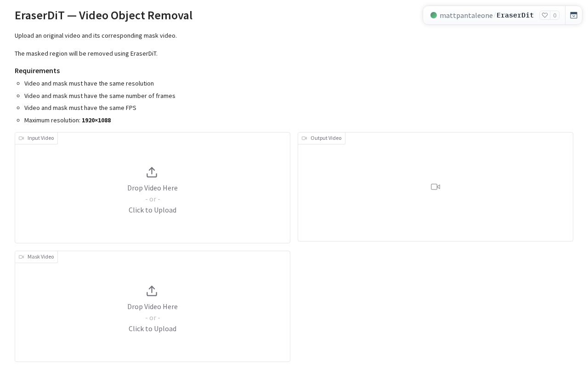Click the 'EraserDiT — Video Object Removal' heading

(x=103, y=15)
